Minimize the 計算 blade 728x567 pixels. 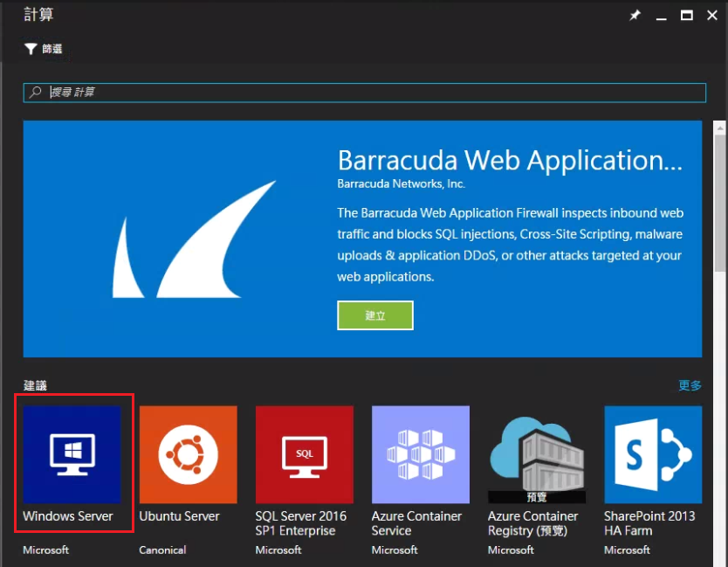pos(661,17)
